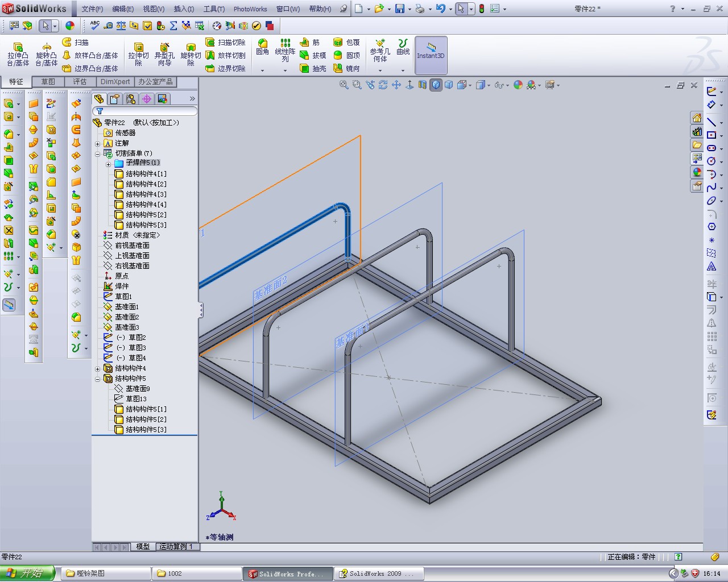Select the Mirror (镜向) tool
The width and height of the screenshot is (728, 582).
click(x=346, y=69)
